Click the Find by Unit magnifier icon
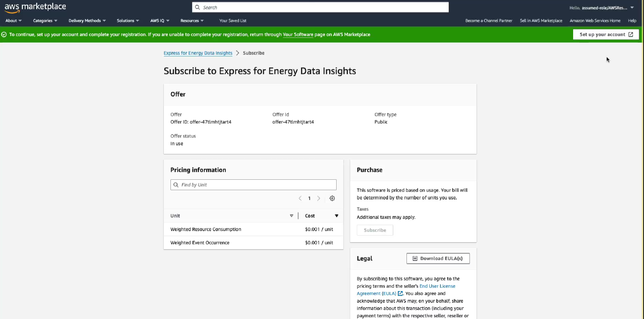644x319 pixels. point(176,185)
